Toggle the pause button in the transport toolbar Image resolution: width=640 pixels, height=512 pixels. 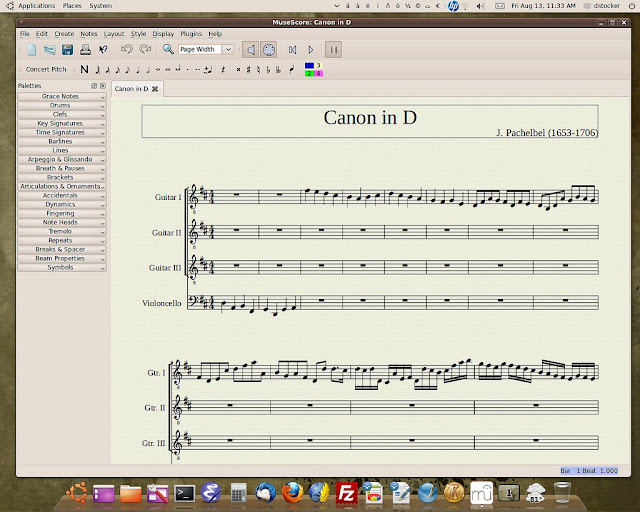click(x=333, y=50)
